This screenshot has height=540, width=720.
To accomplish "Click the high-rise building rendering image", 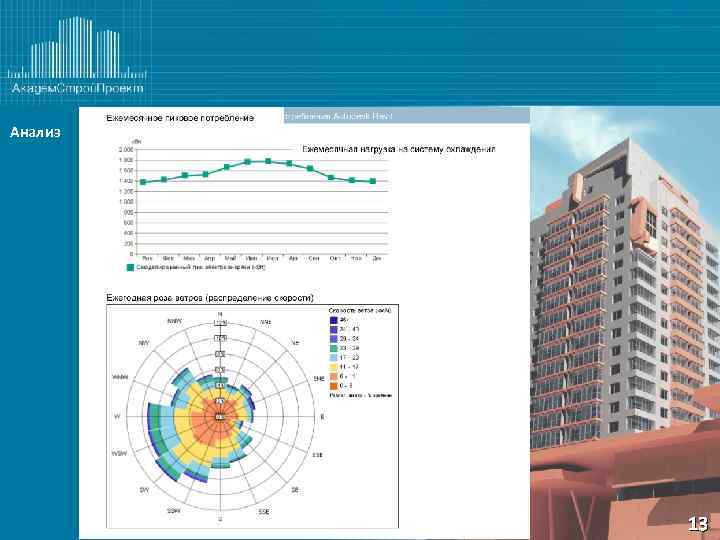I will click(x=625, y=323).
